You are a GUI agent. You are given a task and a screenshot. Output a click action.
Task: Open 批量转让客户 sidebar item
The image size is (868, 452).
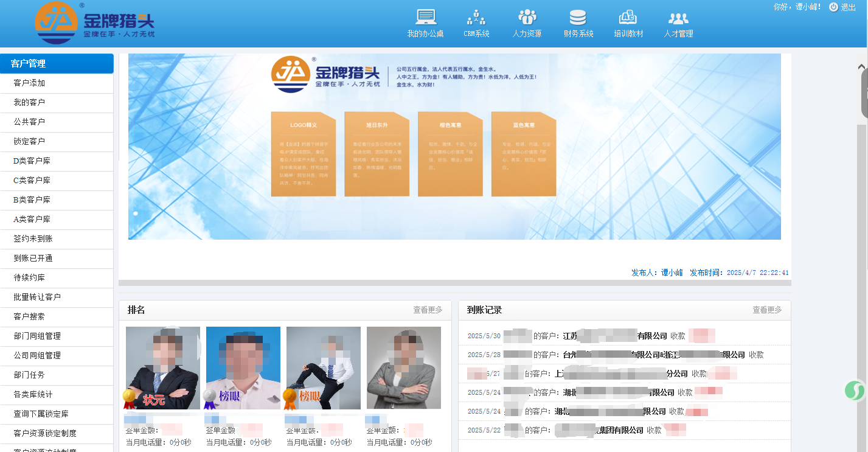tap(37, 297)
